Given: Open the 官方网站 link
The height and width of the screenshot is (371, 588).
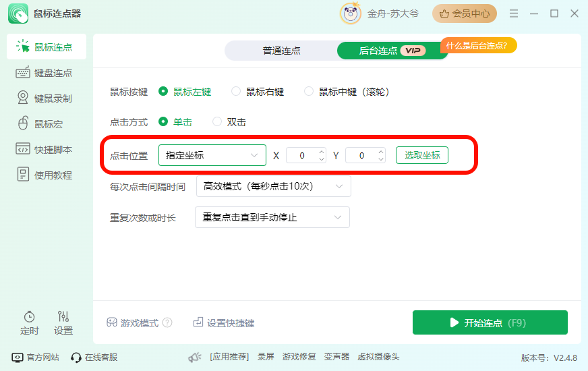Looking at the screenshot, I should click(x=35, y=357).
